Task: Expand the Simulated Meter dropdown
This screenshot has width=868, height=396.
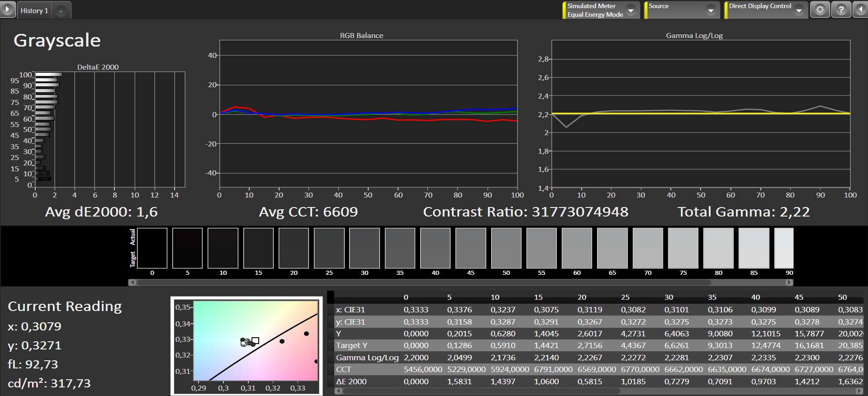Action: point(631,10)
